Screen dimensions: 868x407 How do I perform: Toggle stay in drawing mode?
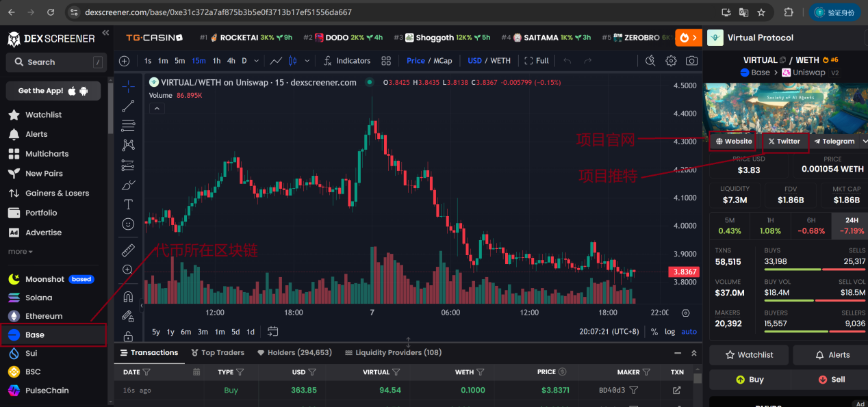click(x=128, y=316)
